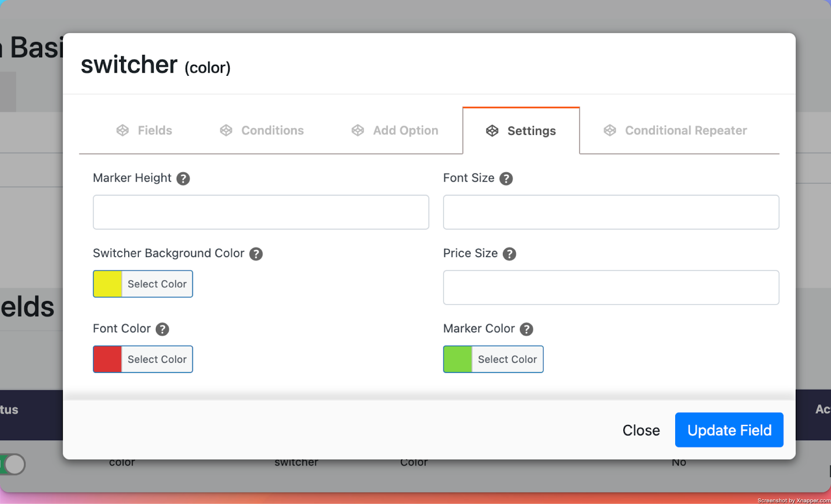Focus the Marker Height input field

click(x=261, y=212)
